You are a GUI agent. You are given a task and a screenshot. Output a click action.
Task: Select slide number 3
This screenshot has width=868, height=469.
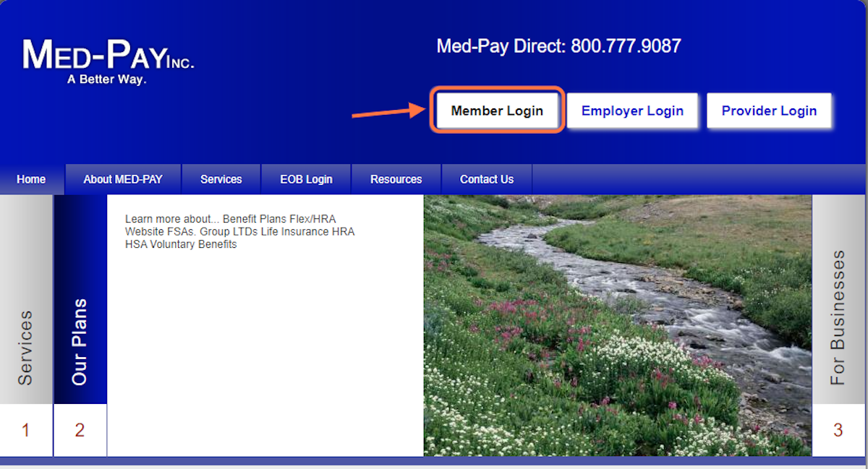[x=838, y=431]
